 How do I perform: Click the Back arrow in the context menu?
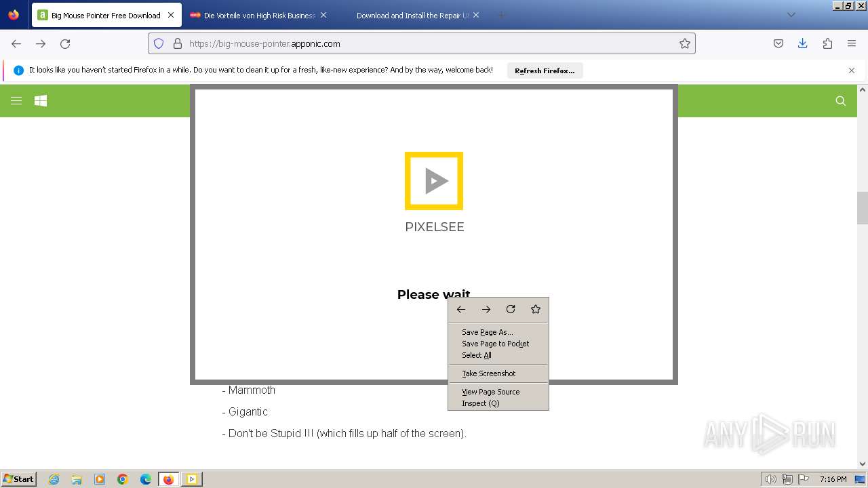point(461,309)
